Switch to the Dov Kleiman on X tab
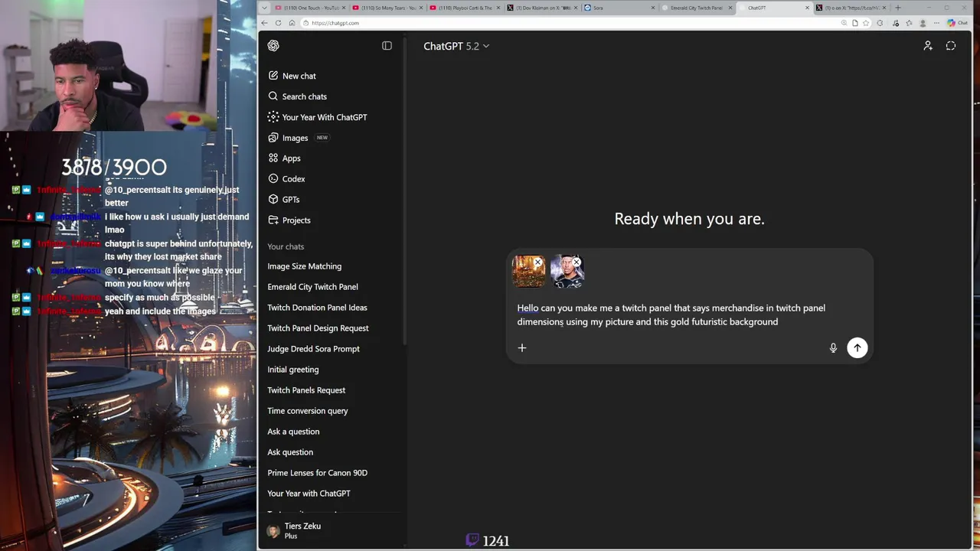980x551 pixels. pos(542,8)
